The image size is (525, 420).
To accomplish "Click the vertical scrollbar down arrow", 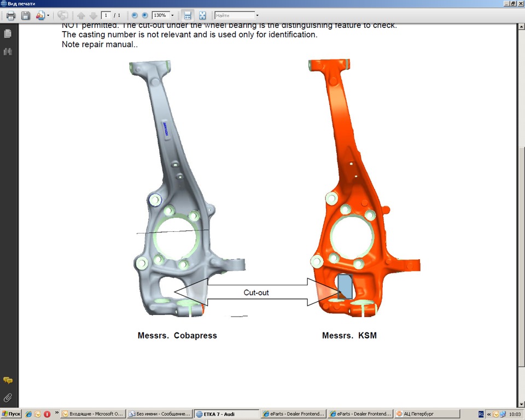I will [521, 404].
